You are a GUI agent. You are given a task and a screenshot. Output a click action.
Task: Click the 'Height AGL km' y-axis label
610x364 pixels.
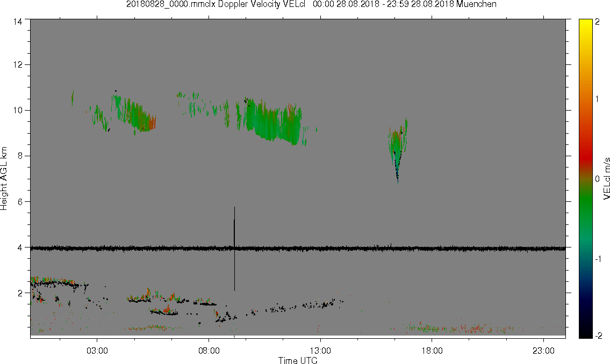4,178
